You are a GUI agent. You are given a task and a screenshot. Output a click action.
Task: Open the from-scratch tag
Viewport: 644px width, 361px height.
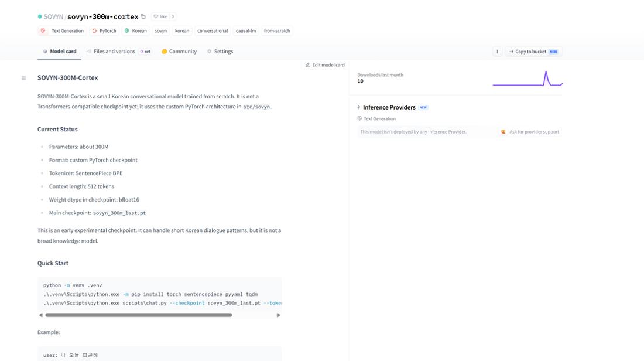[277, 31]
